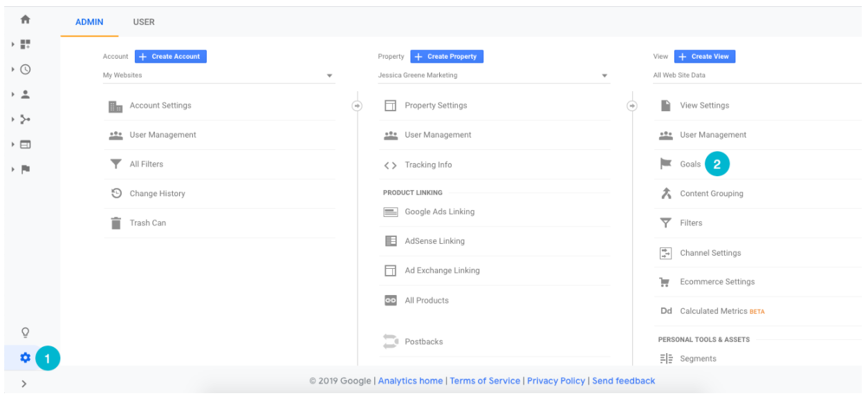Select the ADMIN tab

(x=89, y=22)
